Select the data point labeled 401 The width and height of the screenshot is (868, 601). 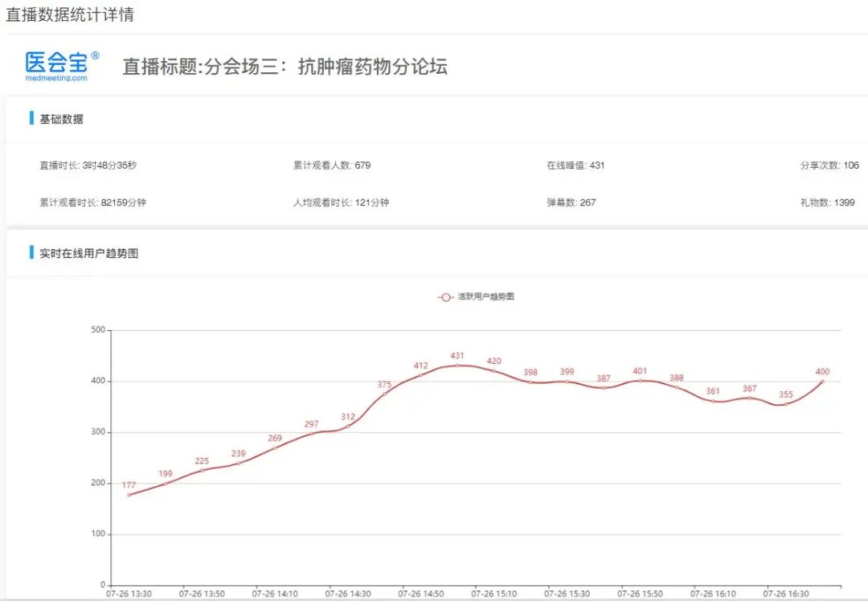tap(640, 381)
